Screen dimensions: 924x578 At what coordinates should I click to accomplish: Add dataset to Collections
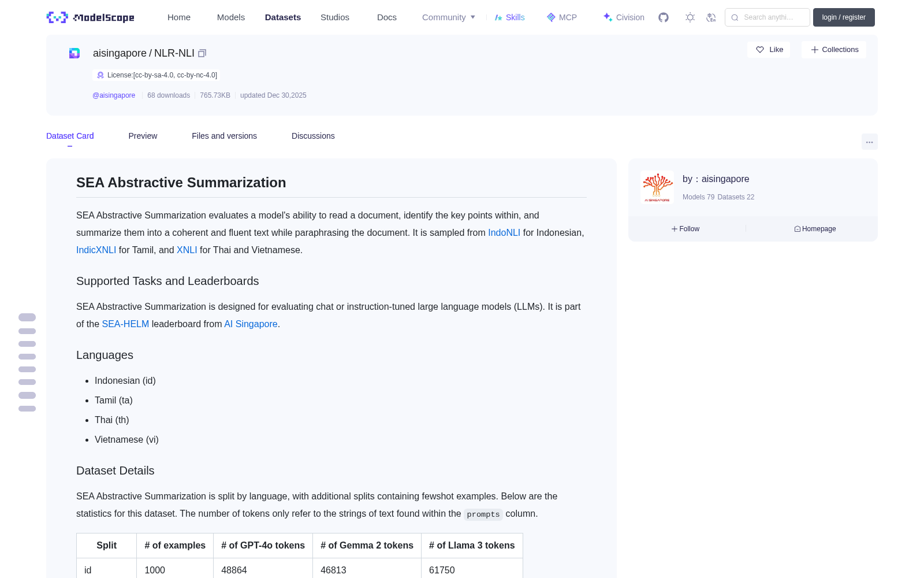[834, 50]
